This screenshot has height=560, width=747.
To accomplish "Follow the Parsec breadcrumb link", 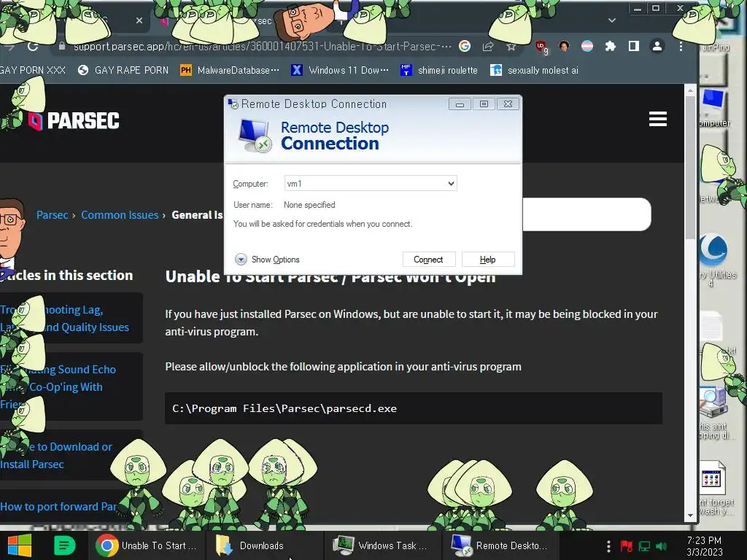I will pyautogui.click(x=52, y=215).
